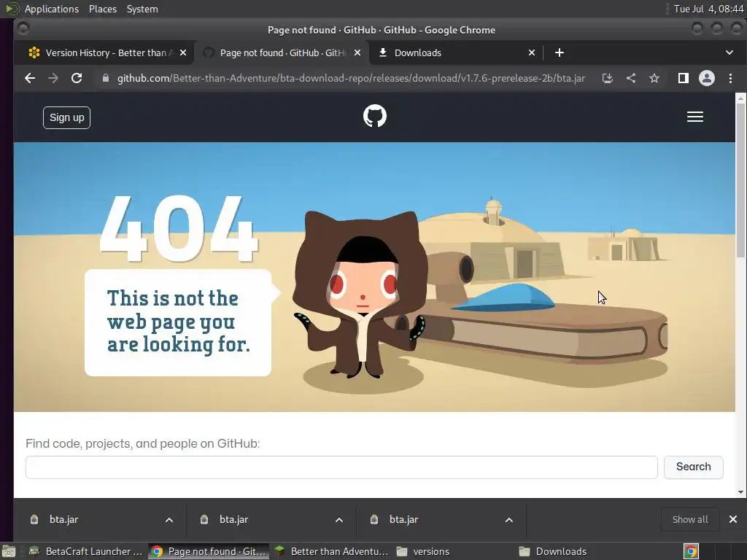Select the Page not found tab
Viewport: 747px width, 560px height.
coord(281,52)
